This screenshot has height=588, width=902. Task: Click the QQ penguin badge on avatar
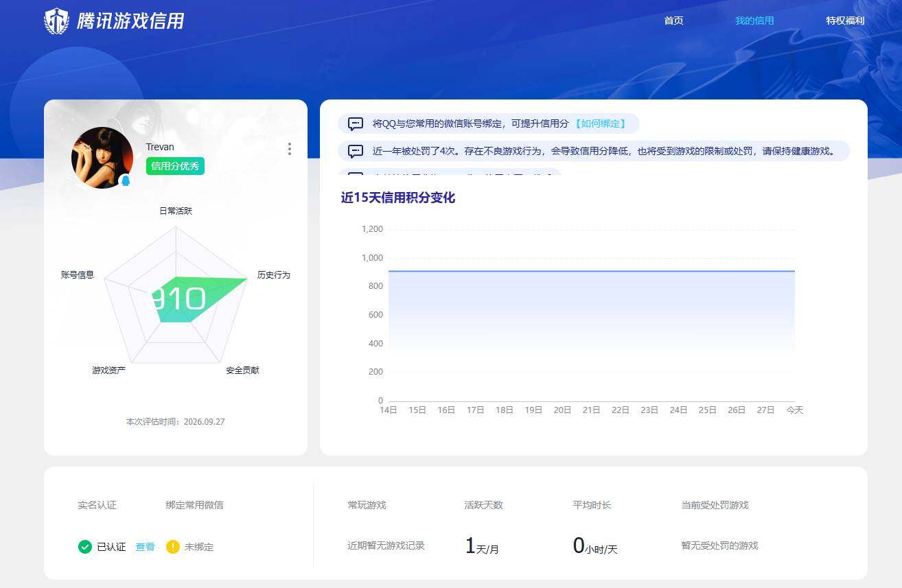126,180
